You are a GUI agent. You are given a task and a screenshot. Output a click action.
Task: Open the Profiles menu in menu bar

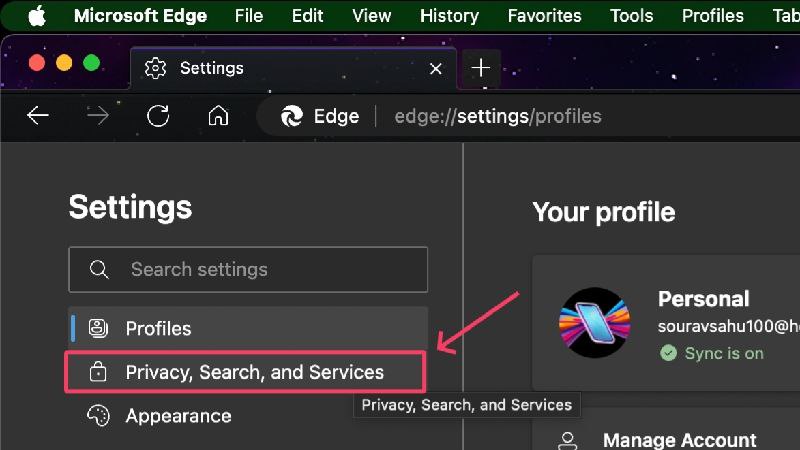tap(713, 16)
